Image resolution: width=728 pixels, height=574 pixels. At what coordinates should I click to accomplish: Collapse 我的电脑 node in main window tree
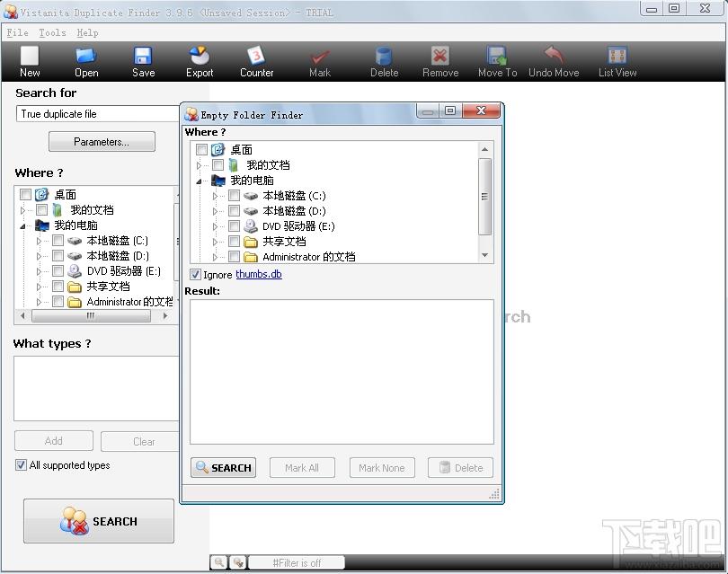click(22, 226)
